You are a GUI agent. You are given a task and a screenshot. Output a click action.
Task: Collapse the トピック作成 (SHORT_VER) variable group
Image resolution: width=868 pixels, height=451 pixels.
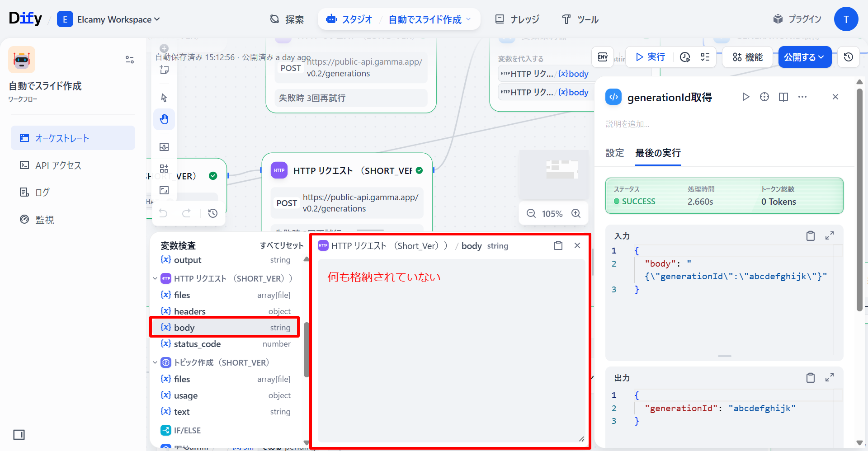click(x=155, y=363)
